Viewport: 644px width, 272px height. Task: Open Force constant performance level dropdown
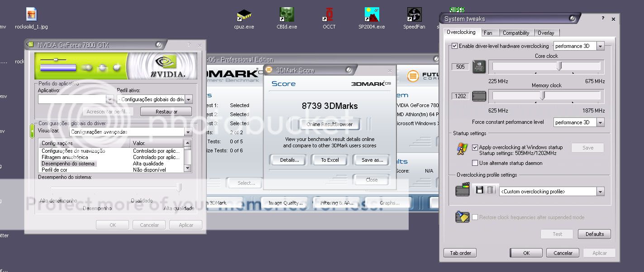pyautogui.click(x=578, y=122)
